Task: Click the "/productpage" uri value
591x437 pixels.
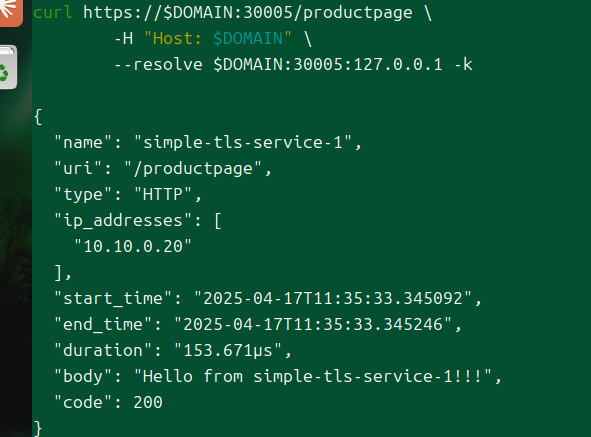Action: pyautogui.click(x=193, y=169)
